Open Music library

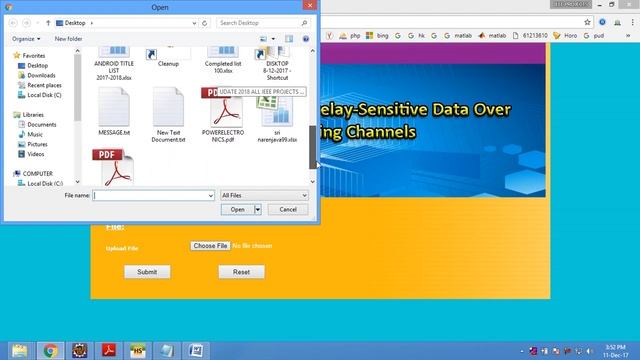35,134
